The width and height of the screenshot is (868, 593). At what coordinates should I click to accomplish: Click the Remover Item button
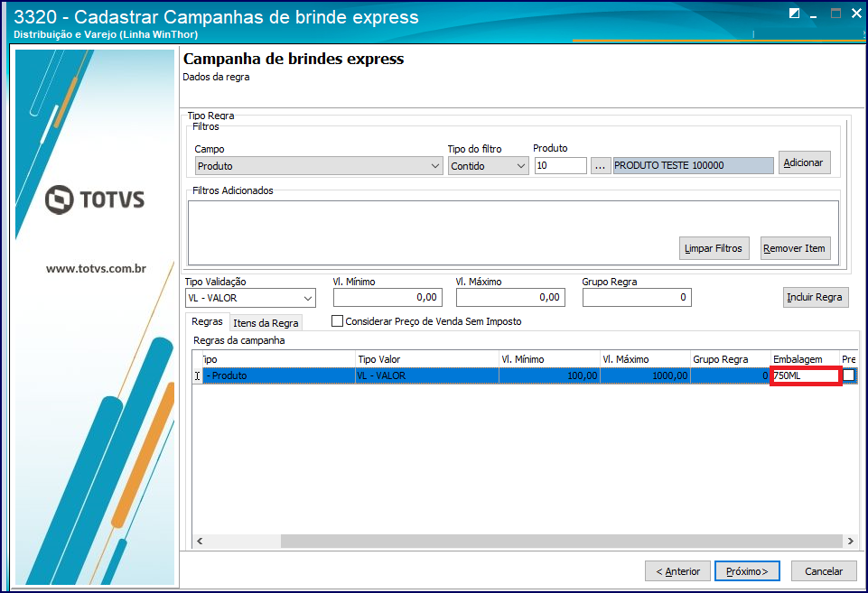[x=794, y=248]
